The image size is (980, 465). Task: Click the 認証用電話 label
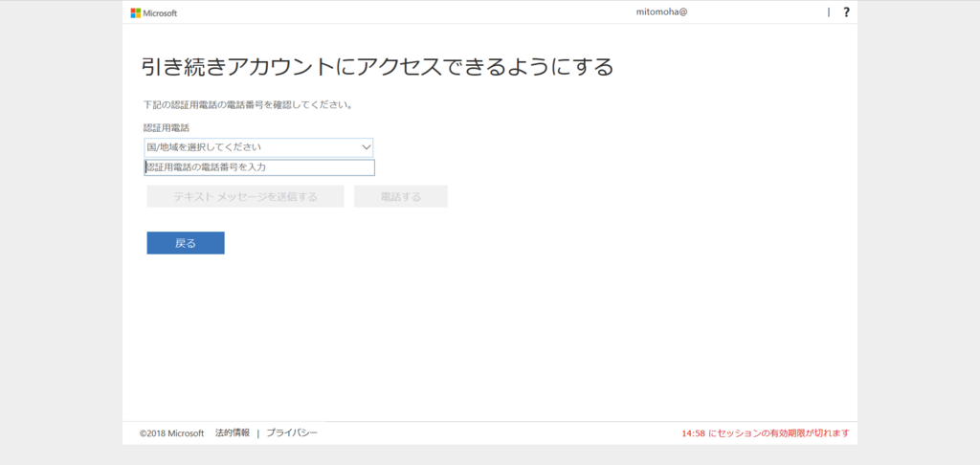click(167, 127)
